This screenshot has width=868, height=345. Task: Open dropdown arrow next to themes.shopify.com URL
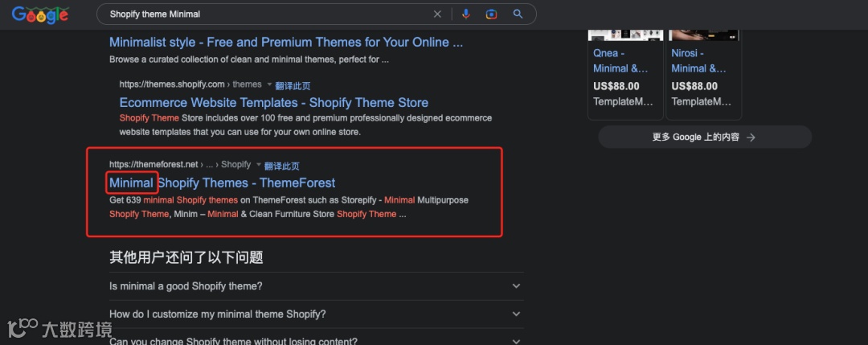click(x=269, y=84)
